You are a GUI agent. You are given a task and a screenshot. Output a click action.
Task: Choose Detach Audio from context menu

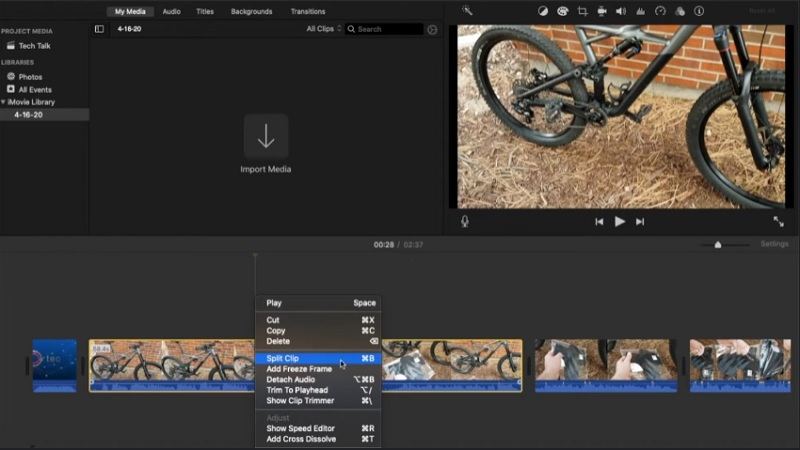pos(318,380)
